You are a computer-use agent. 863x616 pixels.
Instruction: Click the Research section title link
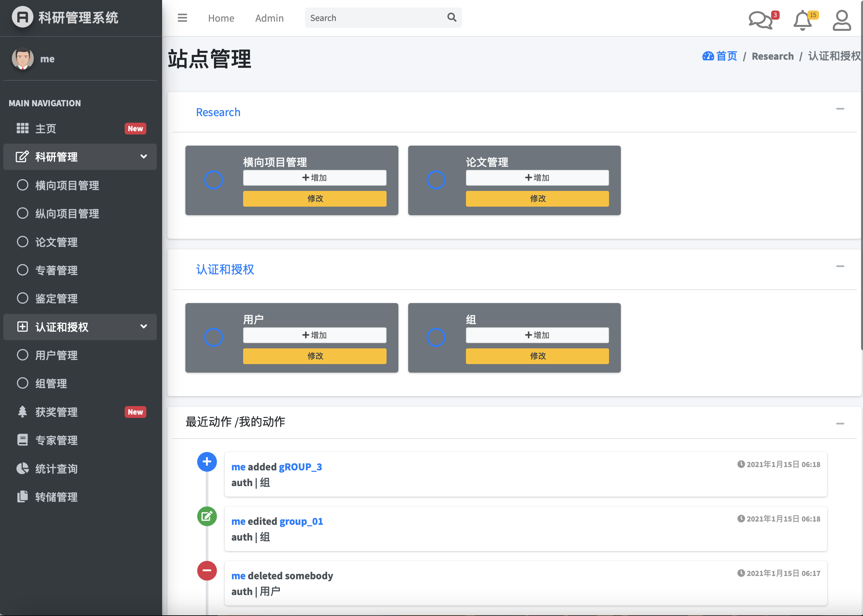(x=218, y=112)
